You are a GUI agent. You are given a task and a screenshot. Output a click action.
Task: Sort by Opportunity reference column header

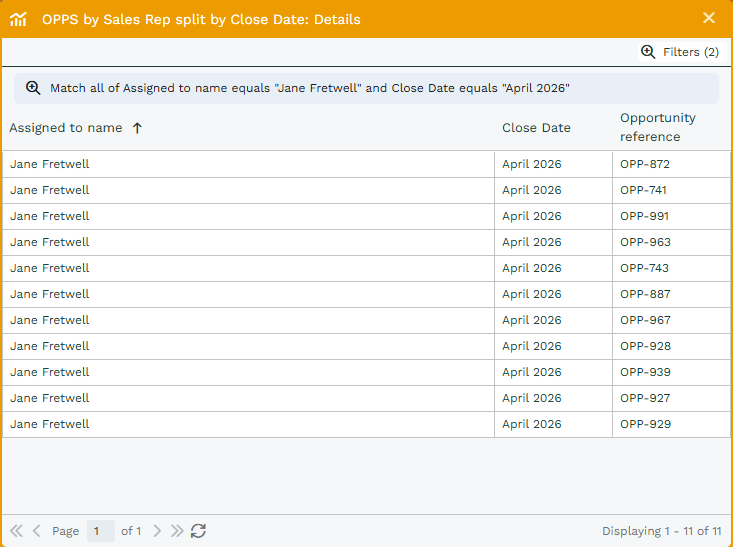pos(657,127)
